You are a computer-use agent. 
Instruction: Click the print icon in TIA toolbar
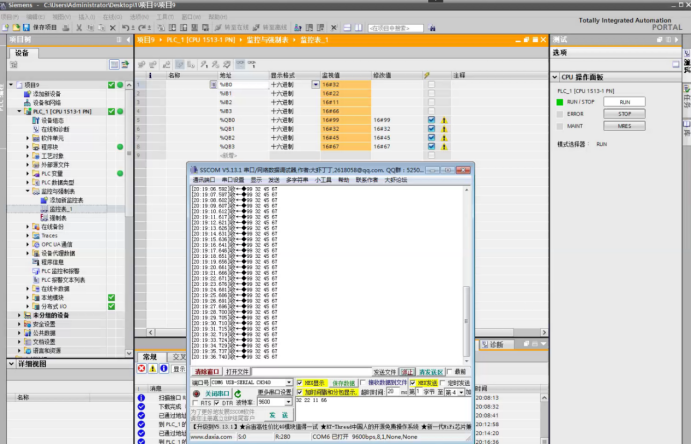[66, 27]
